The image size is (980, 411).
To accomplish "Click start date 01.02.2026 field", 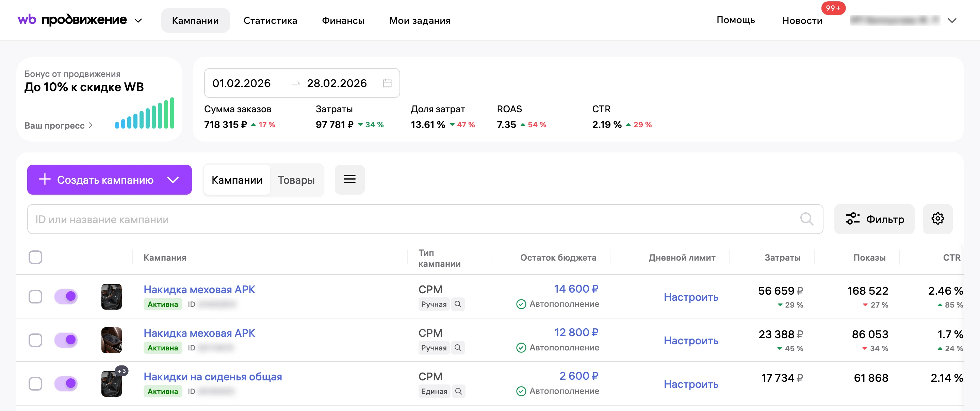I will pyautogui.click(x=242, y=83).
